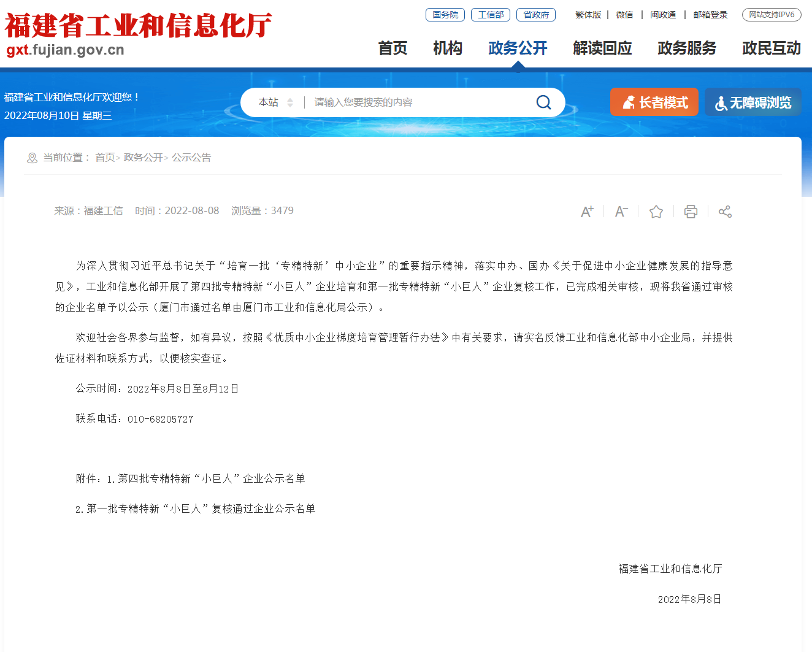812x652 pixels.
Task: Go to 政务服务 in the main navigation
Action: pos(687,48)
